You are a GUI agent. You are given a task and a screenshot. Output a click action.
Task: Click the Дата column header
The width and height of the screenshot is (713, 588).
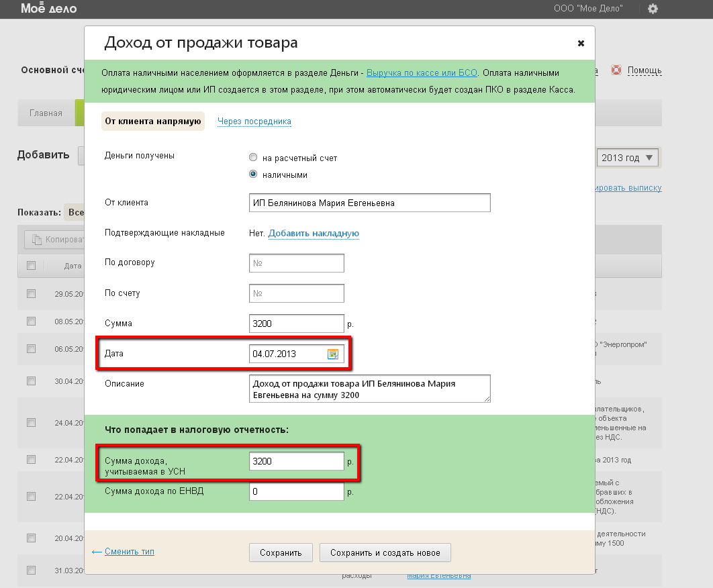(73, 266)
